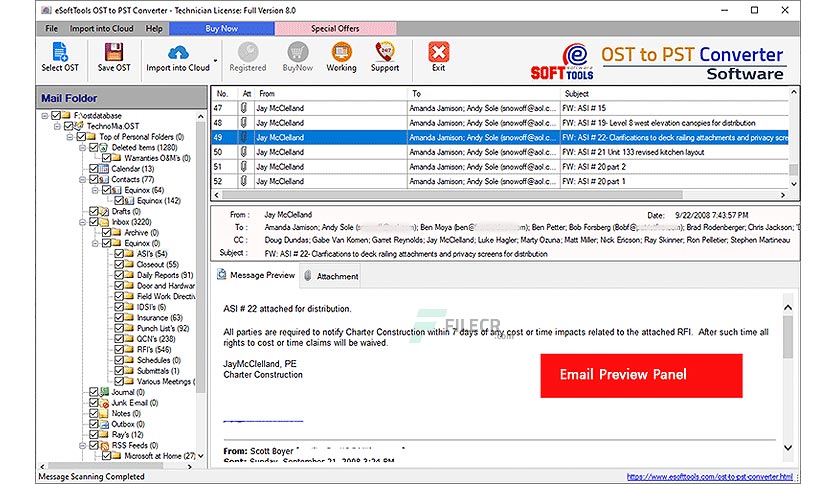
Task: Click the attachment paperclip in row 52
Action: tap(244, 181)
